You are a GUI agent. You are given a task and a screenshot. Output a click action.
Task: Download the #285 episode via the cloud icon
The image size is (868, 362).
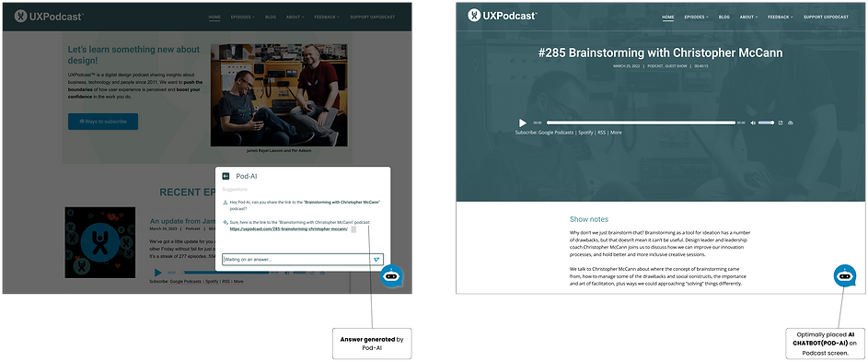(x=791, y=123)
